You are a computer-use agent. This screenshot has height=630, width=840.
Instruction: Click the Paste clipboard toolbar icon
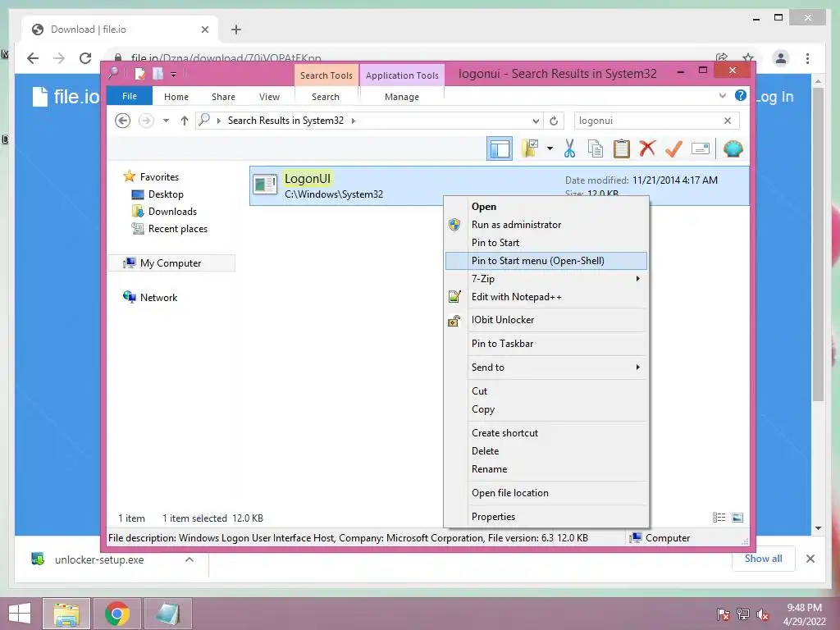[x=622, y=149]
